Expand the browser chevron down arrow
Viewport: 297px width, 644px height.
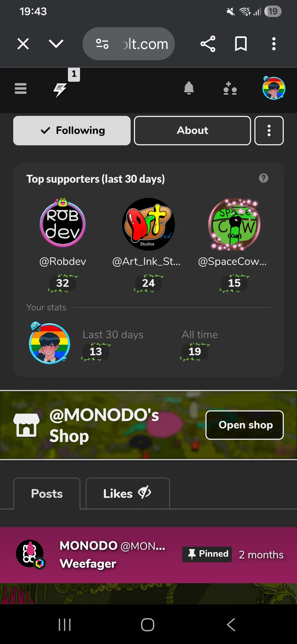click(x=56, y=44)
